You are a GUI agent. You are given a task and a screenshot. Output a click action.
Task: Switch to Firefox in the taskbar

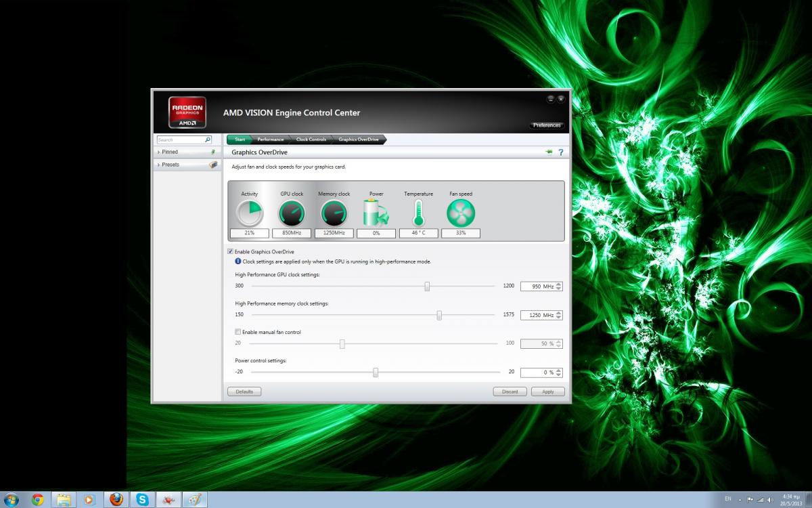[x=116, y=499]
